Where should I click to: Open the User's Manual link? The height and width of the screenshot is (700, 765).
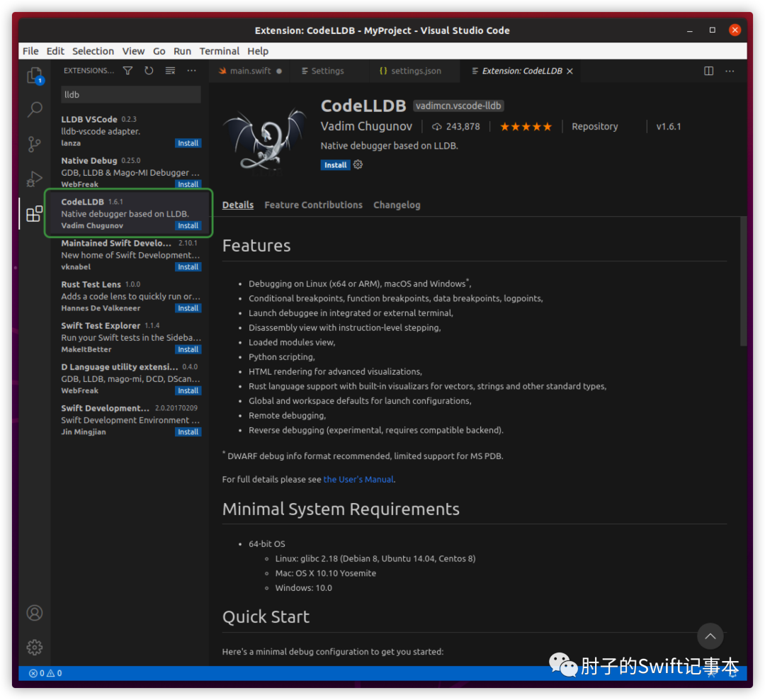coord(358,480)
